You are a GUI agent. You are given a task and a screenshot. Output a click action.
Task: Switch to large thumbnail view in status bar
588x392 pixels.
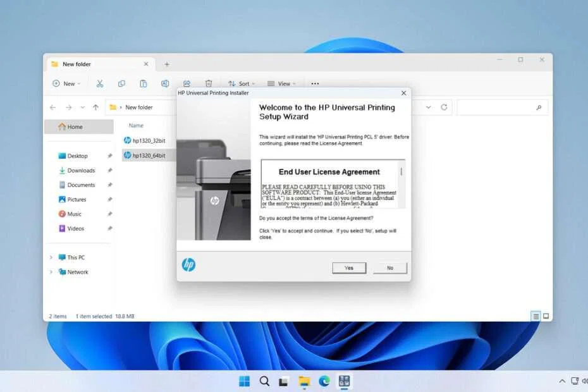pyautogui.click(x=546, y=315)
